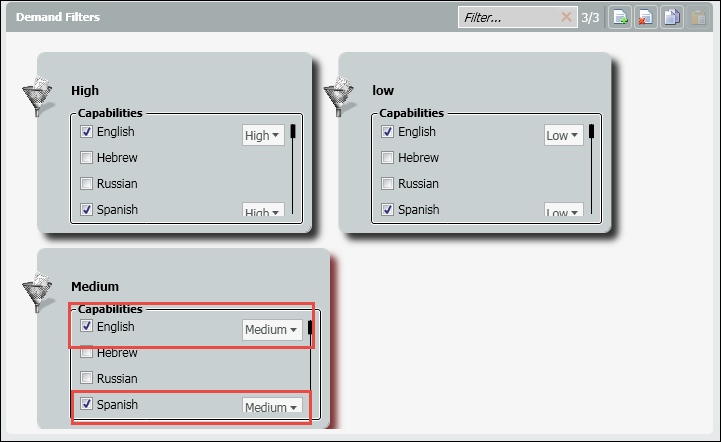
Task: Click the add new filter icon
Action: point(621,17)
